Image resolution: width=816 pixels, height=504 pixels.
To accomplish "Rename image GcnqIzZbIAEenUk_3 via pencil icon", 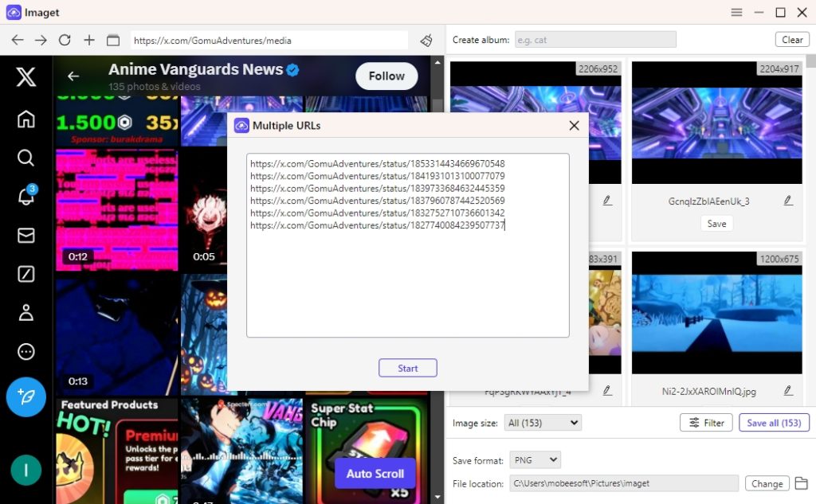I will [x=788, y=201].
